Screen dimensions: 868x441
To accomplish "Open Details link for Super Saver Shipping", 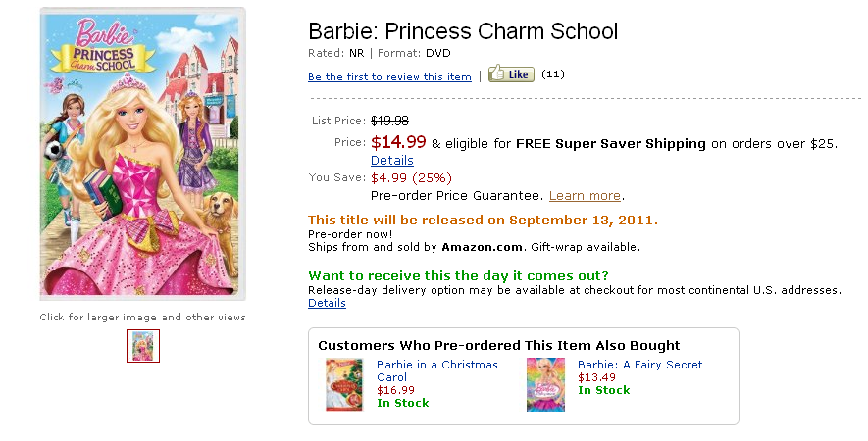I will pos(392,160).
